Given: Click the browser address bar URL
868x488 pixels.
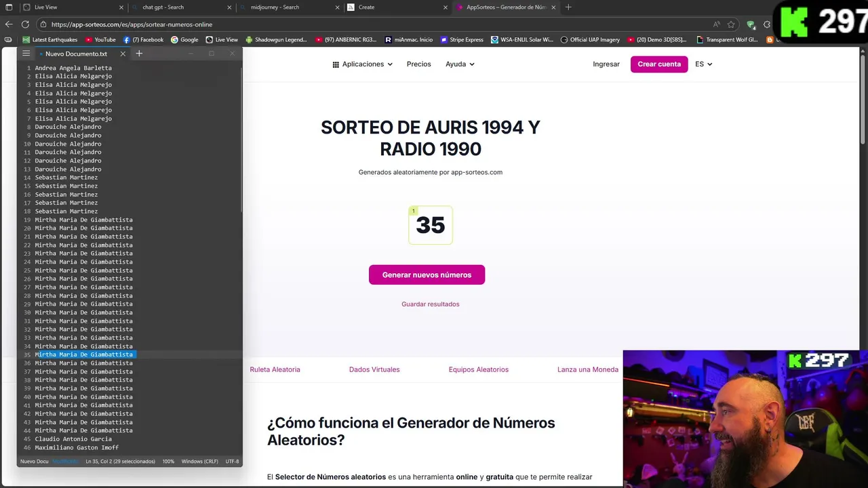Looking at the screenshot, I should pos(132,24).
